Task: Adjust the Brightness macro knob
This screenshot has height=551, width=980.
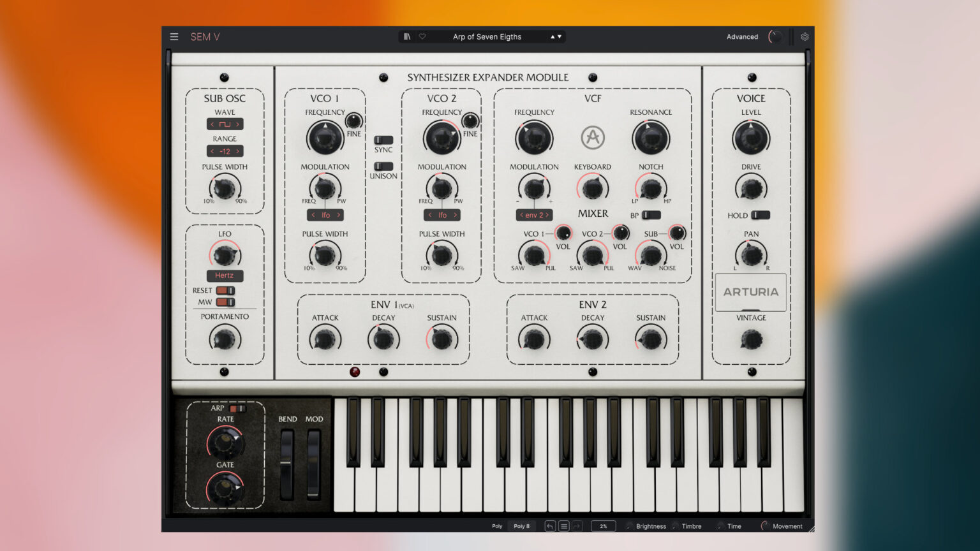Action: click(x=629, y=526)
